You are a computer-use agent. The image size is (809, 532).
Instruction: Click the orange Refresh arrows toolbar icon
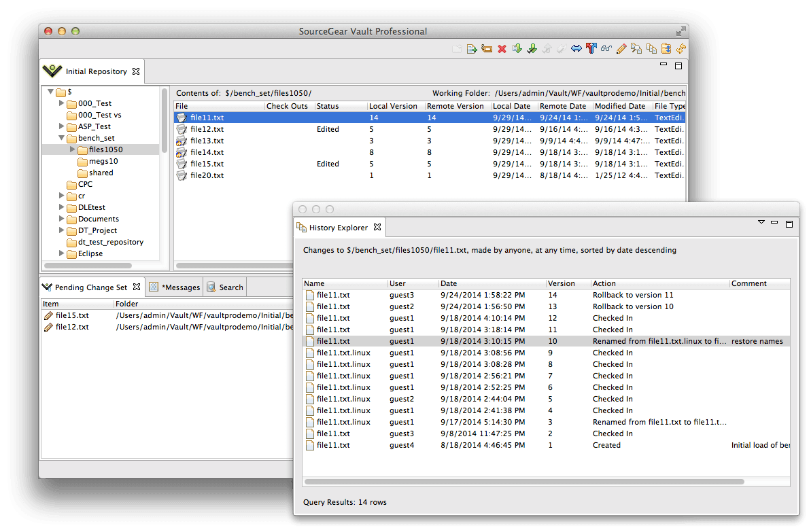[681, 48]
